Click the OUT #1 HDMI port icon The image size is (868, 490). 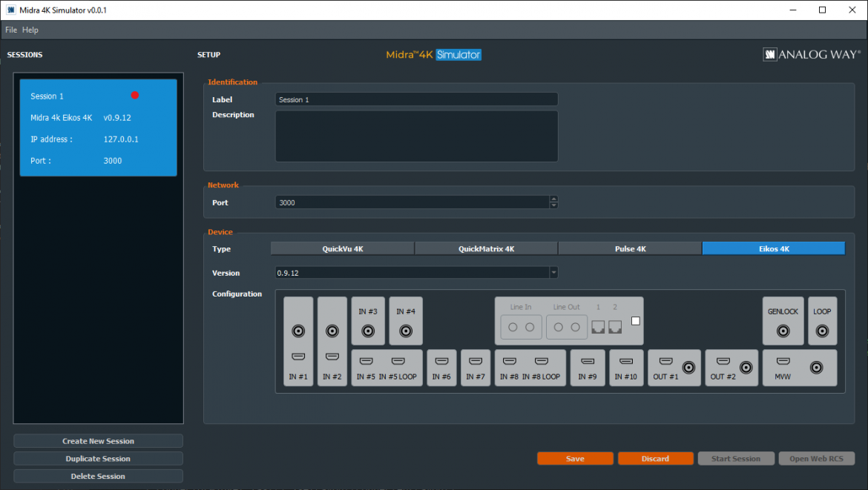666,361
